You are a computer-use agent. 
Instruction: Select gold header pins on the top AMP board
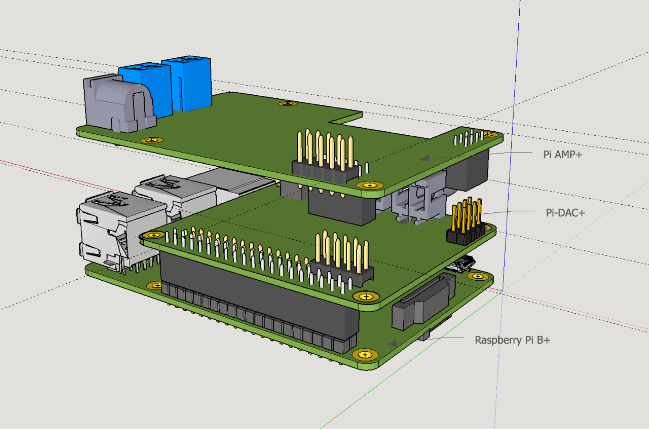coord(325,157)
